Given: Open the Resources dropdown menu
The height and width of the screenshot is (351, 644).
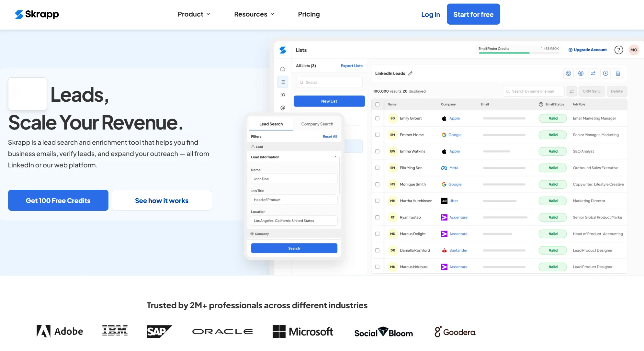Looking at the screenshot, I should click(x=254, y=14).
